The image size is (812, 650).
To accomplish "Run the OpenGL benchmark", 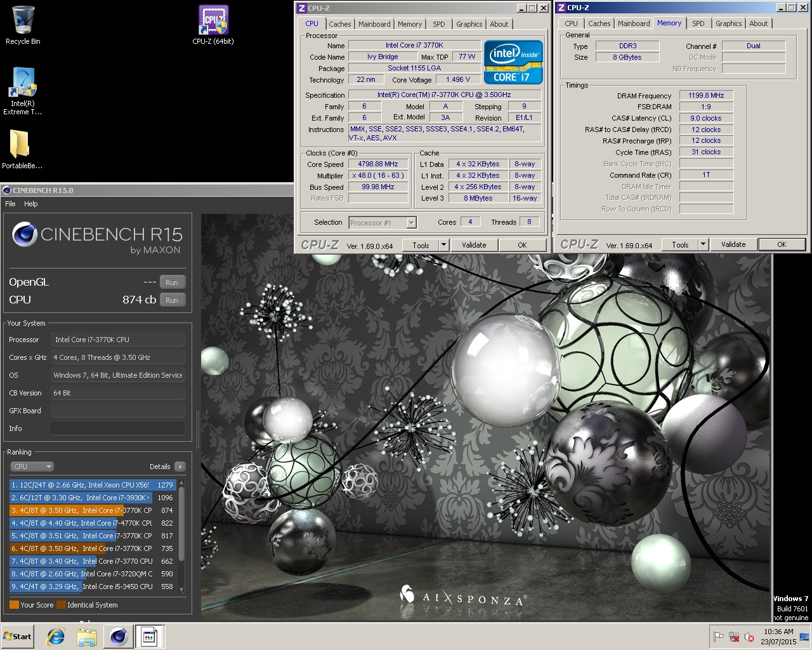I will click(172, 282).
